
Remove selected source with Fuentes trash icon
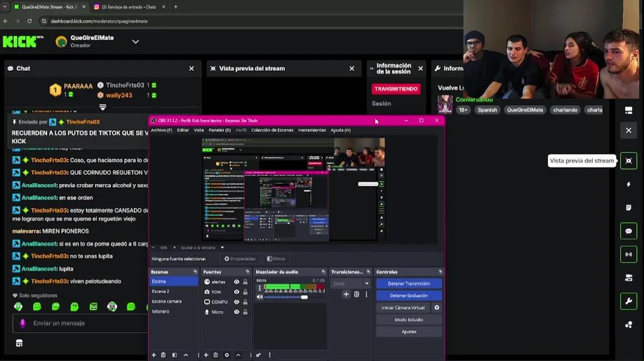216,355
